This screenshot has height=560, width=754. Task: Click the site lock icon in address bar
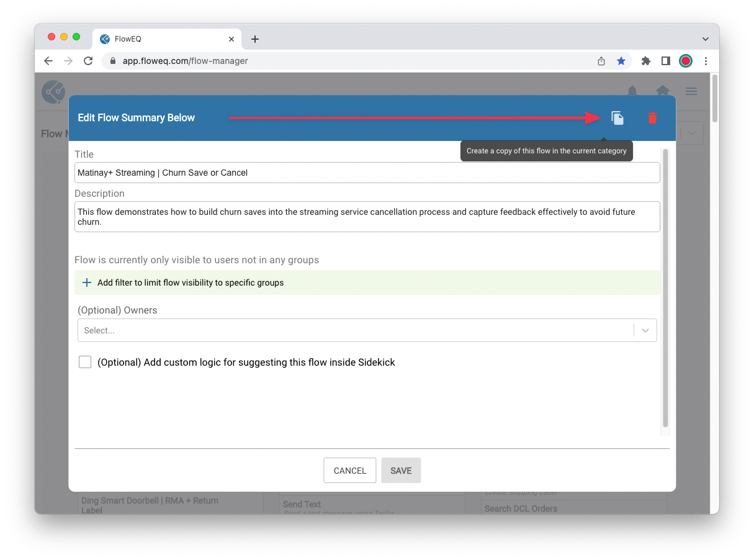[x=113, y=61]
